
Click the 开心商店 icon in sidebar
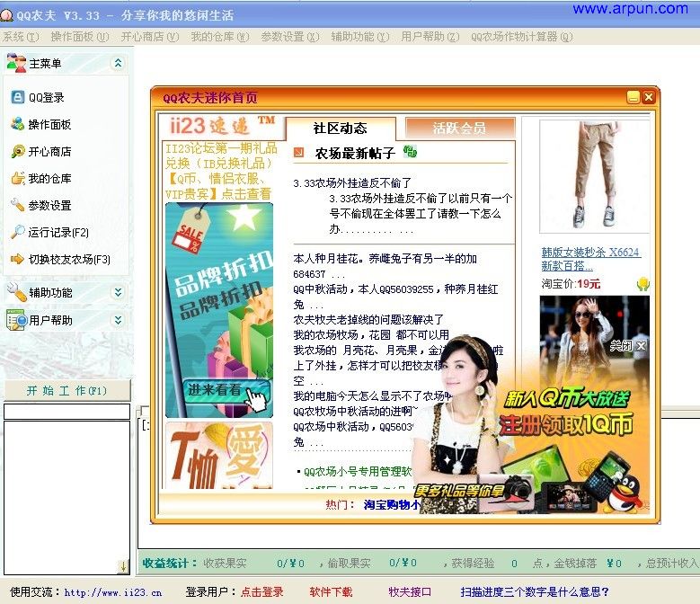tap(18, 151)
